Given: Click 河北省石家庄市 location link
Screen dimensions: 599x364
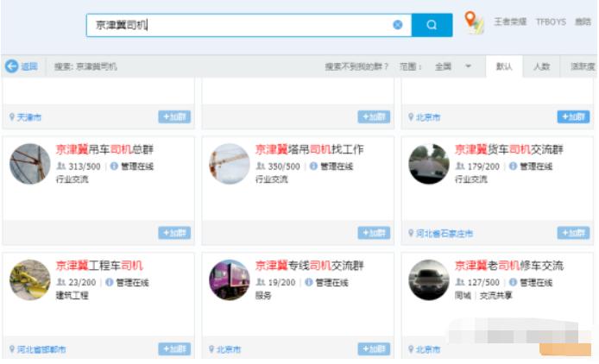Looking at the screenshot, I should point(445,234).
